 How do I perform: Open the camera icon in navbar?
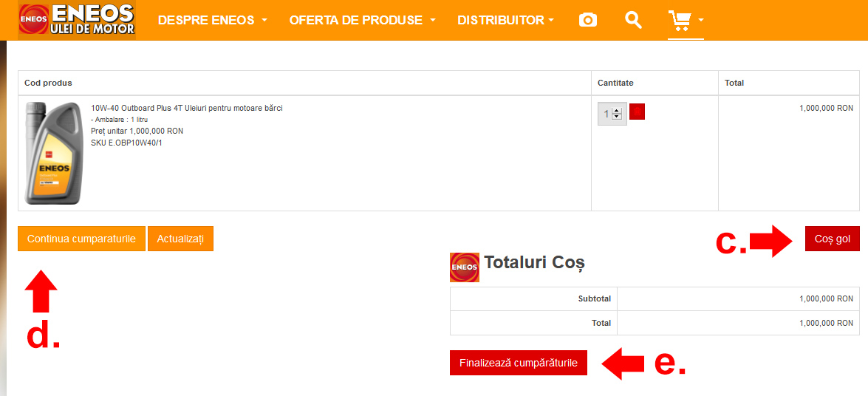click(588, 21)
